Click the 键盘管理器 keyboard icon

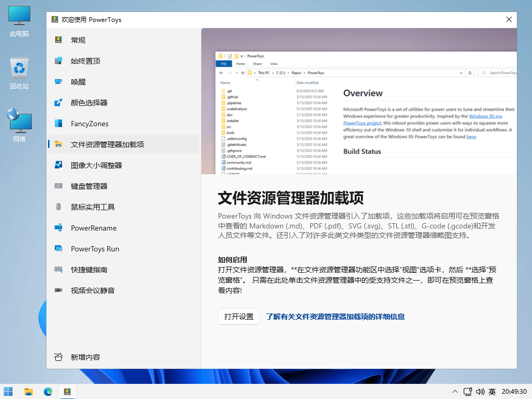(x=58, y=186)
